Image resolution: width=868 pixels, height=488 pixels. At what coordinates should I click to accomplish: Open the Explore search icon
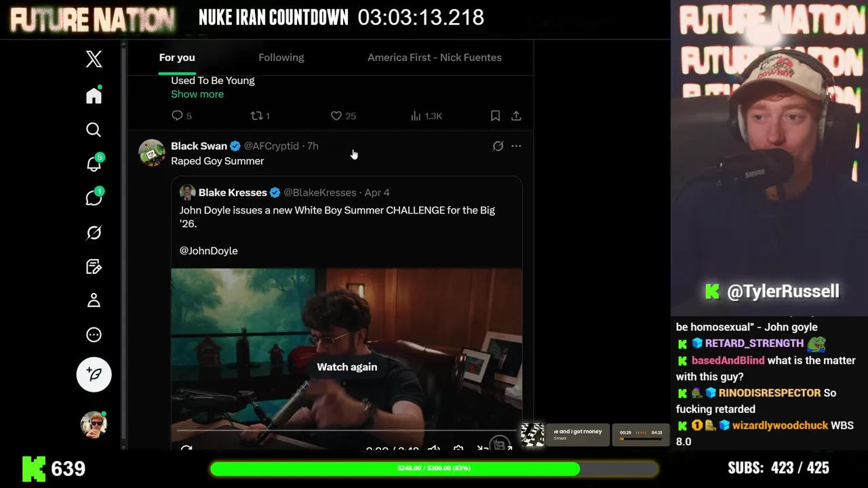coord(94,129)
